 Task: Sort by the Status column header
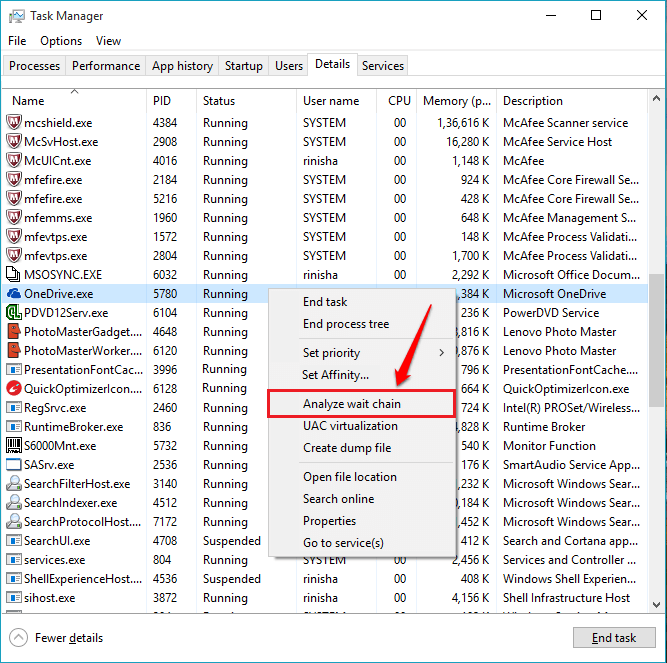pos(246,101)
